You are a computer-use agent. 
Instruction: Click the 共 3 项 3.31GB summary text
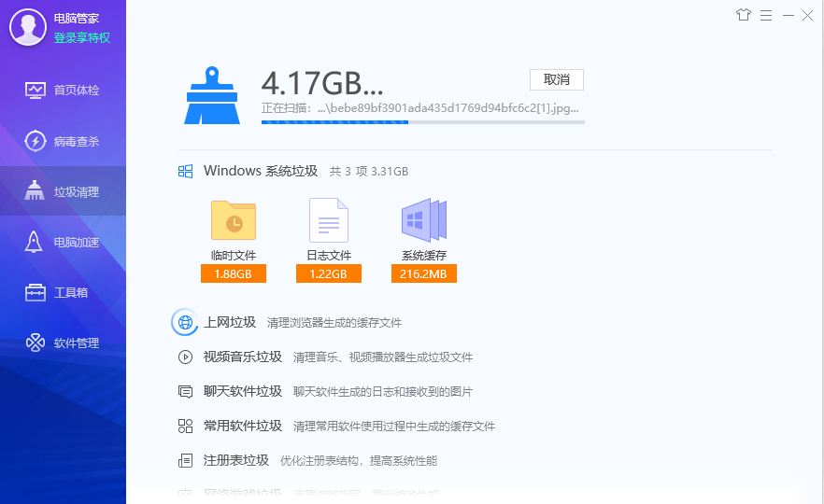coord(369,172)
